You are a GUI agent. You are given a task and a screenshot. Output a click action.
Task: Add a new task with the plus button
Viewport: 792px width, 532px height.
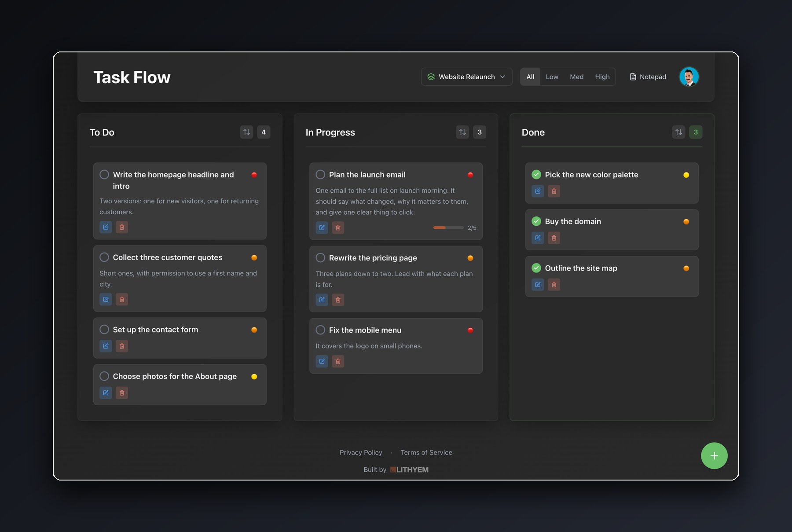[714, 456]
